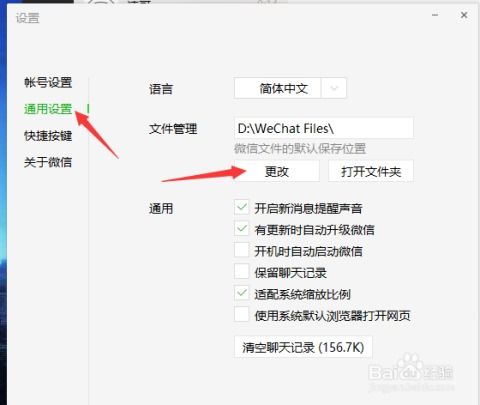Open the language combo box showing 简体中文

point(290,88)
